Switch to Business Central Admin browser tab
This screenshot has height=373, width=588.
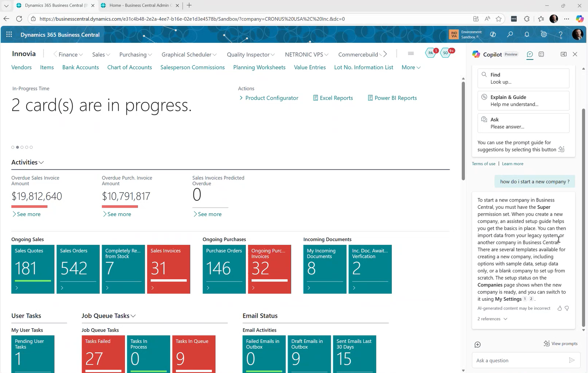pyautogui.click(x=139, y=5)
